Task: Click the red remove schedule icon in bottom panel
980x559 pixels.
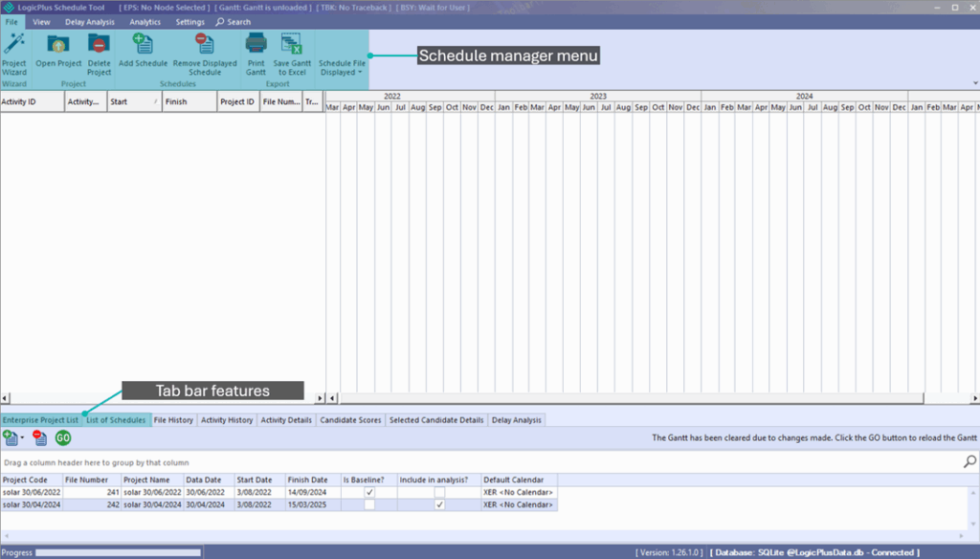Action: 39,437
